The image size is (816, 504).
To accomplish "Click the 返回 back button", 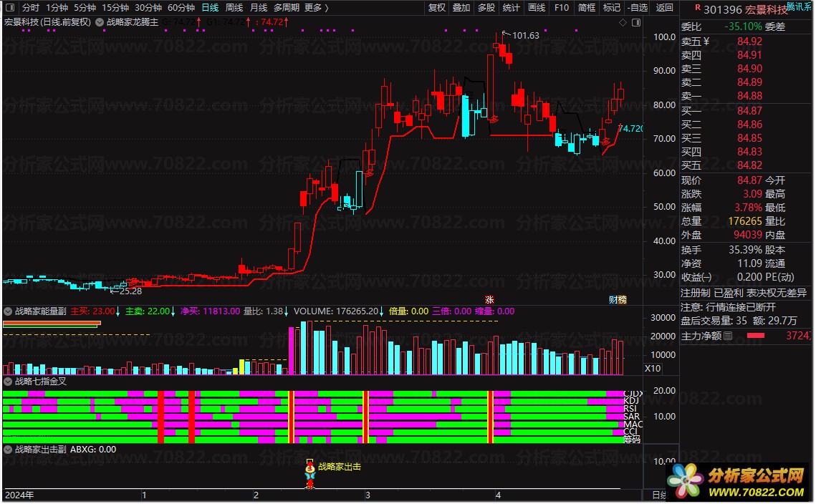I will tap(665, 8).
